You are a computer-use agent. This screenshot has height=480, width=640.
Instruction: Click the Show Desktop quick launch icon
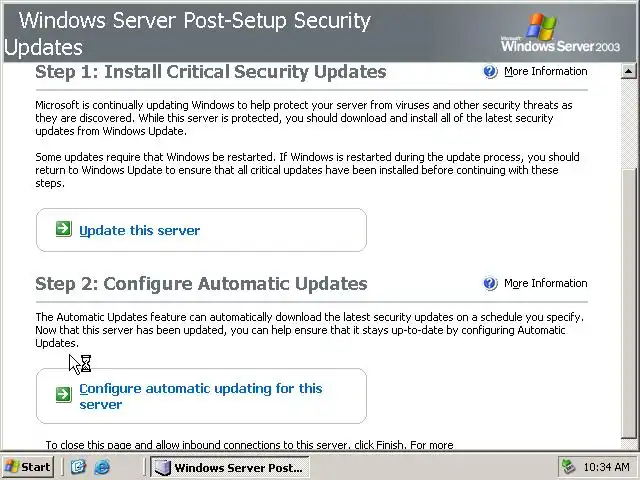point(78,467)
